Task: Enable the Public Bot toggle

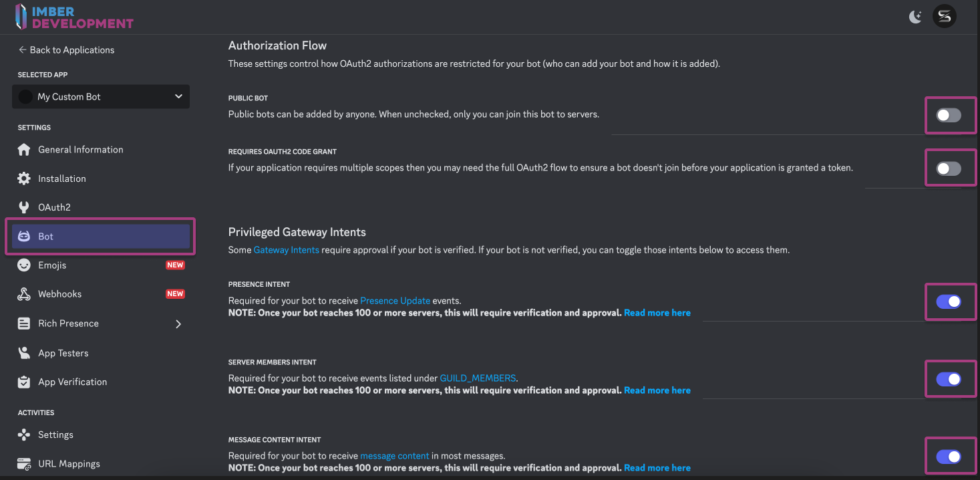Action: click(949, 115)
